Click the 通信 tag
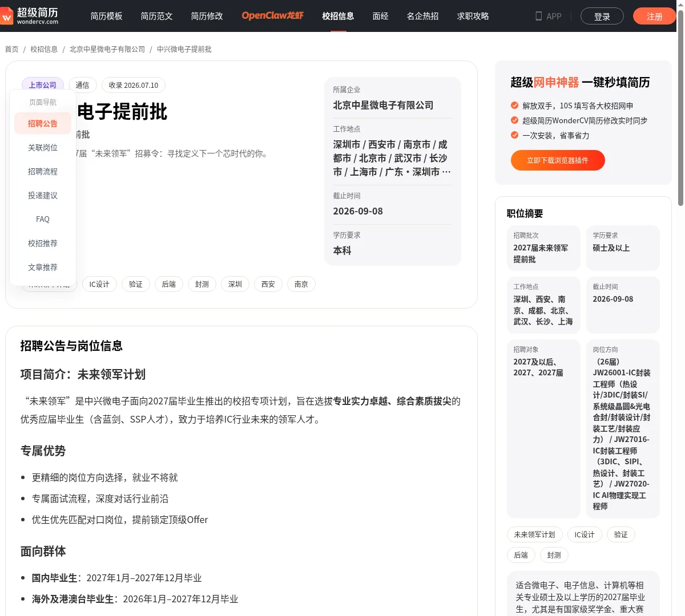Screen dimensions: 685x616 coord(83,85)
